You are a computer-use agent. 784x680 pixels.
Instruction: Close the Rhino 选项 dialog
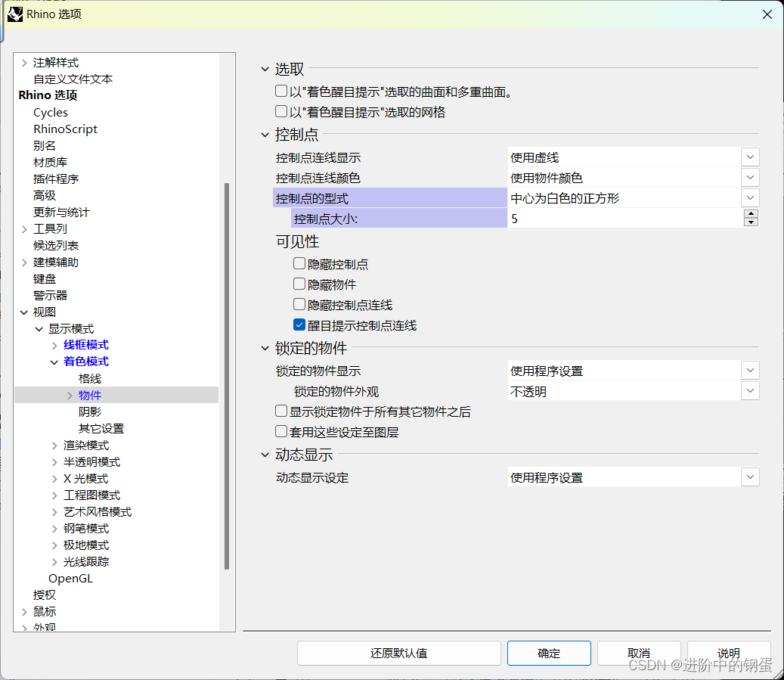(x=767, y=14)
